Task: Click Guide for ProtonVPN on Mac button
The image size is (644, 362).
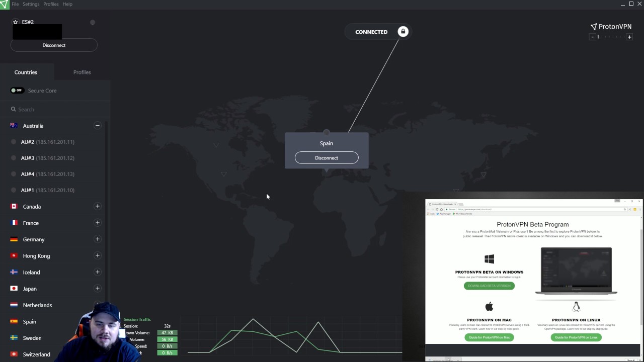Action: click(489, 337)
